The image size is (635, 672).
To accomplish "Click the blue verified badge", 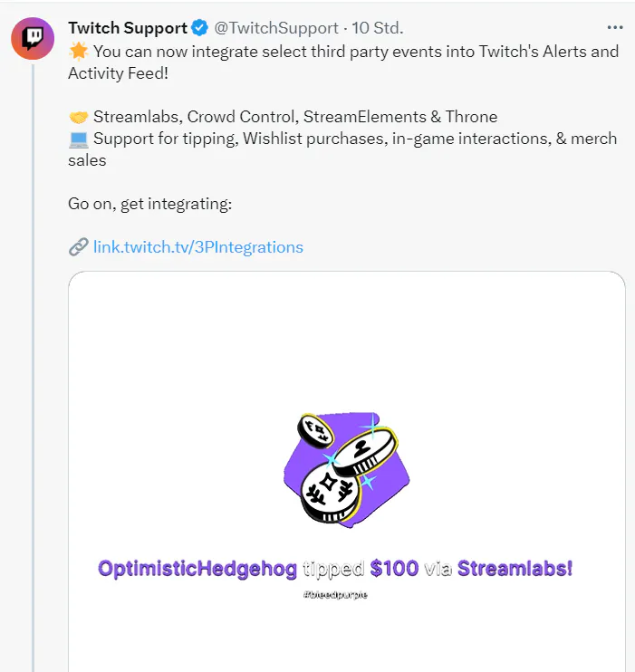I will [199, 28].
